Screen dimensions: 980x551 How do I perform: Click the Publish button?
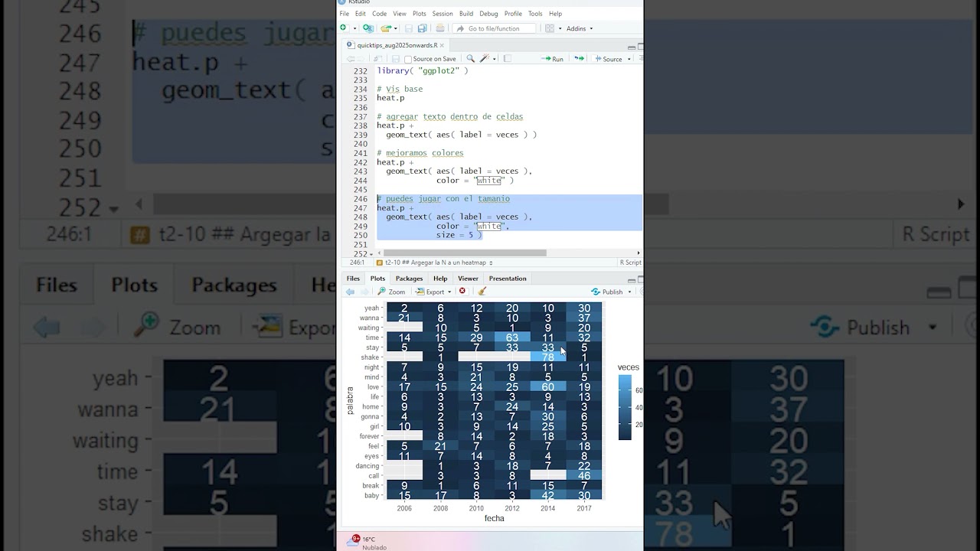(608, 292)
